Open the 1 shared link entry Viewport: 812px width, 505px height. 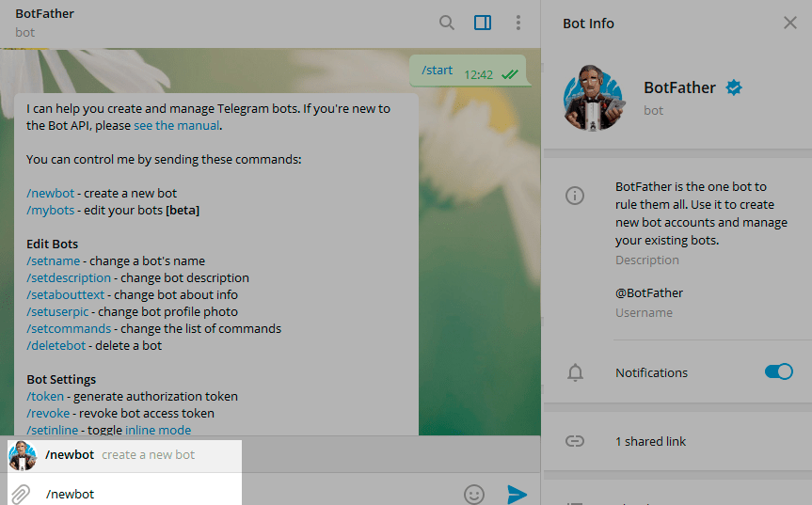tap(650, 441)
